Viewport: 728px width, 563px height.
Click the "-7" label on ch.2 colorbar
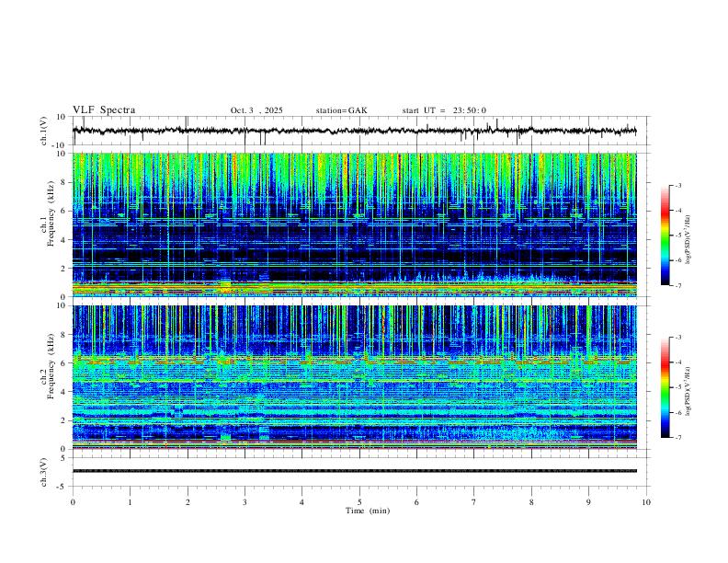coord(678,437)
